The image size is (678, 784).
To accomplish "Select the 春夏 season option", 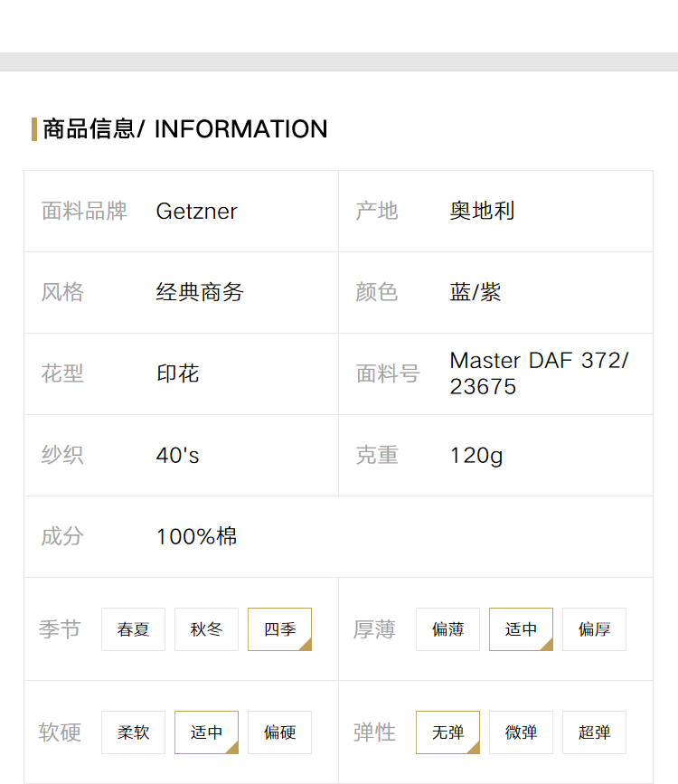I will pyautogui.click(x=133, y=629).
